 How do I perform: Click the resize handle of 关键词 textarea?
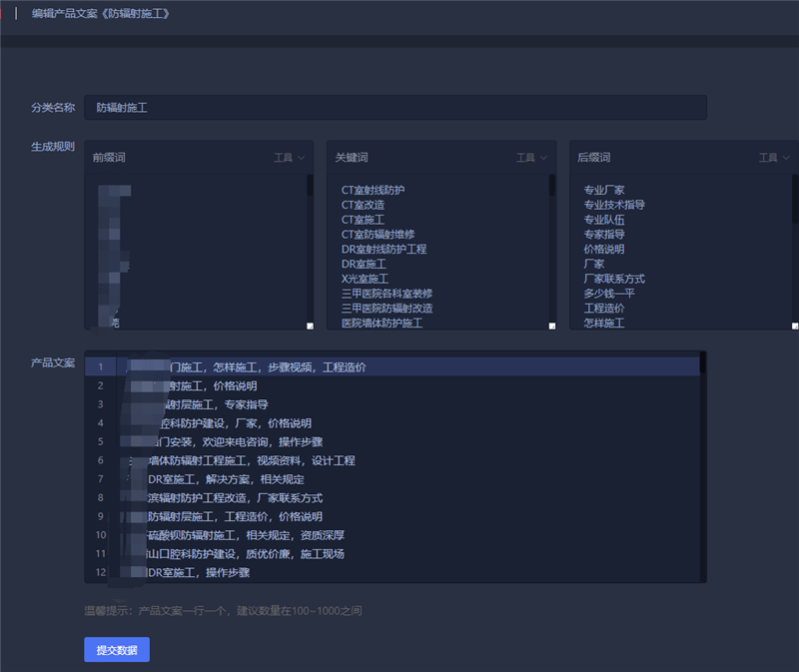click(x=552, y=327)
